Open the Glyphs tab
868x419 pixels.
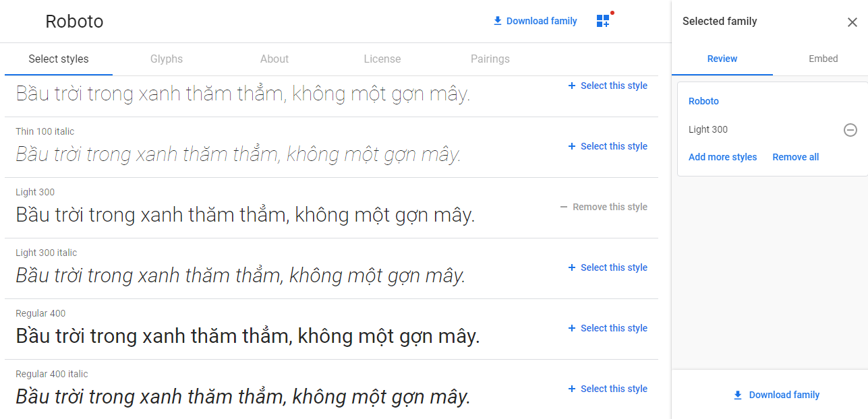tap(167, 59)
